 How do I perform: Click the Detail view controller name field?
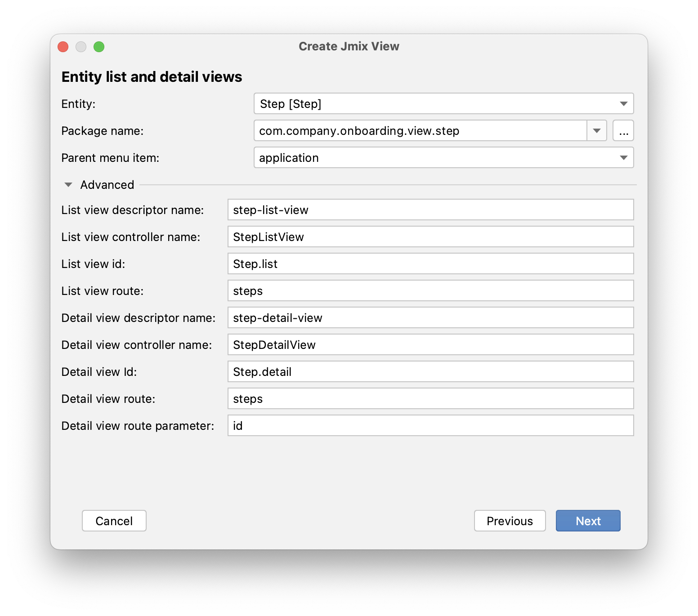[430, 345]
